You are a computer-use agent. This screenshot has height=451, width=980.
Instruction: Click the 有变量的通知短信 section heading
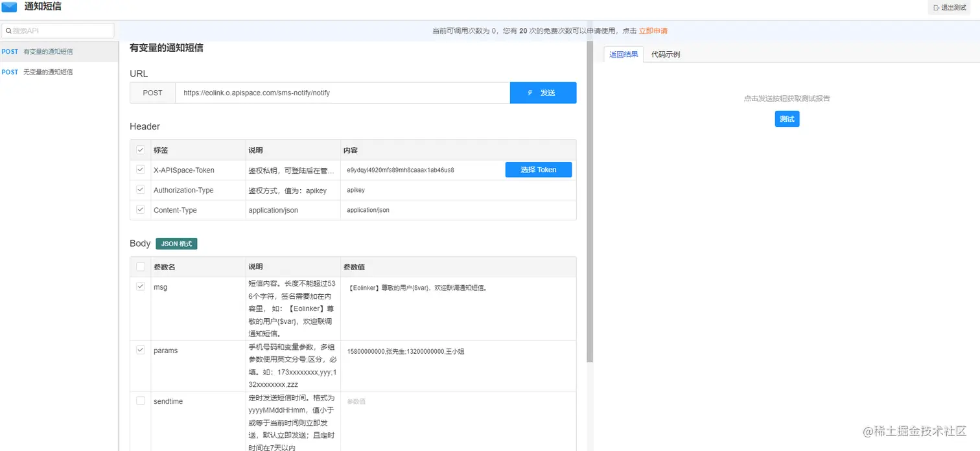[167, 47]
